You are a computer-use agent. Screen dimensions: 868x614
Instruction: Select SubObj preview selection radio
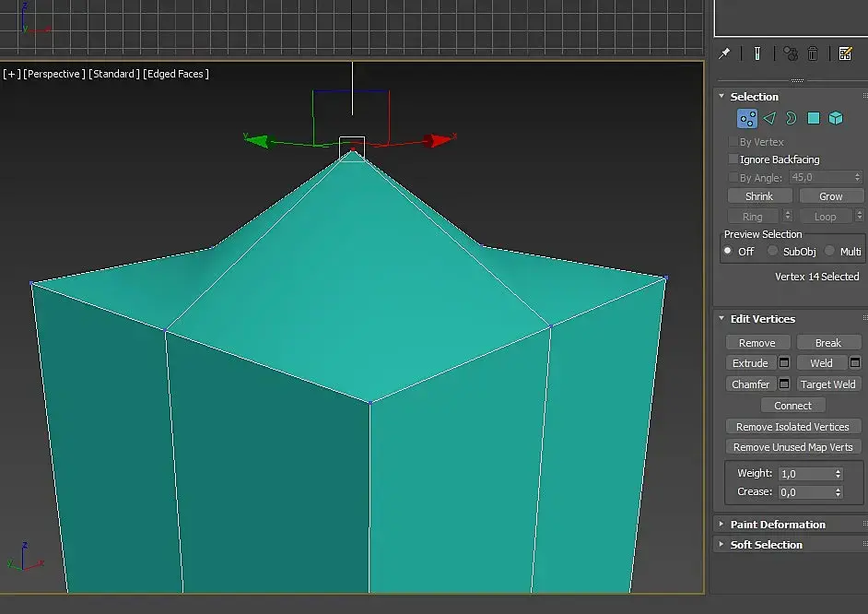[773, 251]
